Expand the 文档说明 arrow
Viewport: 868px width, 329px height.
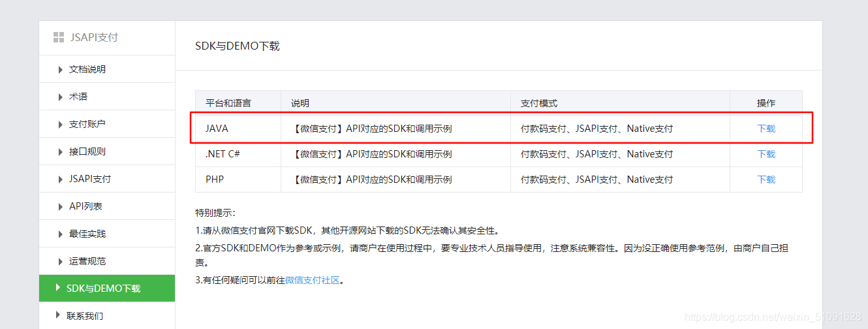click(x=61, y=69)
